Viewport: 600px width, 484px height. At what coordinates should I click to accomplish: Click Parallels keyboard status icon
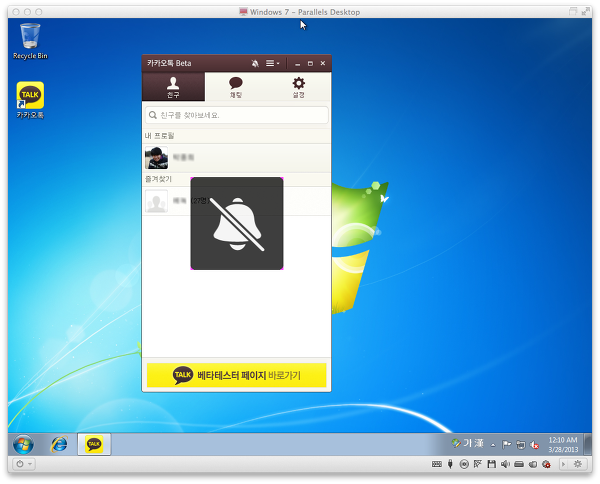click(x=437, y=464)
